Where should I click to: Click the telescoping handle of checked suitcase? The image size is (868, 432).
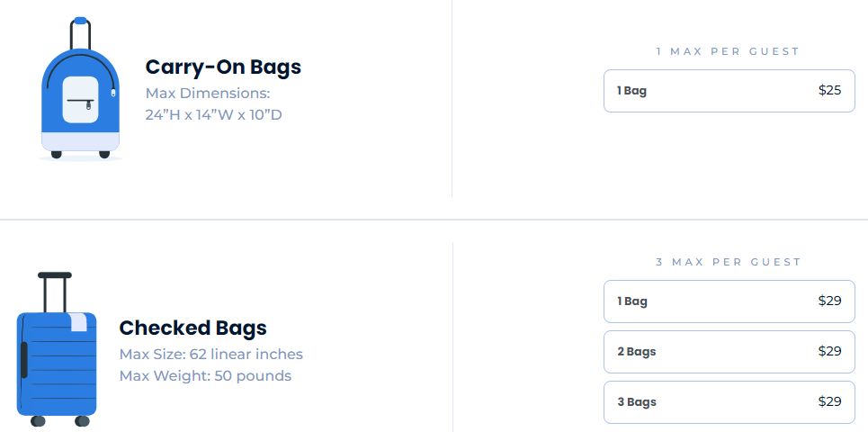tap(55, 290)
